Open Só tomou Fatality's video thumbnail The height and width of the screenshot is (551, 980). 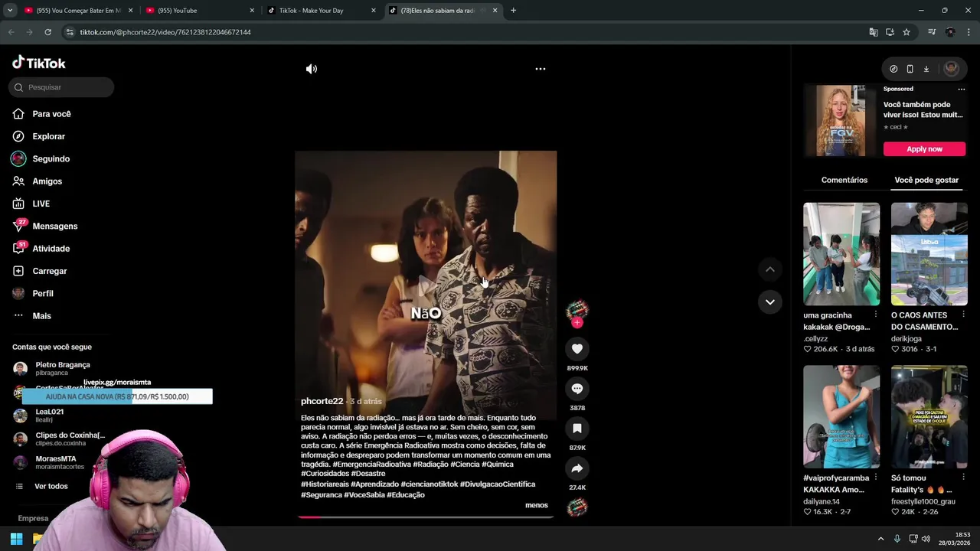[929, 416]
